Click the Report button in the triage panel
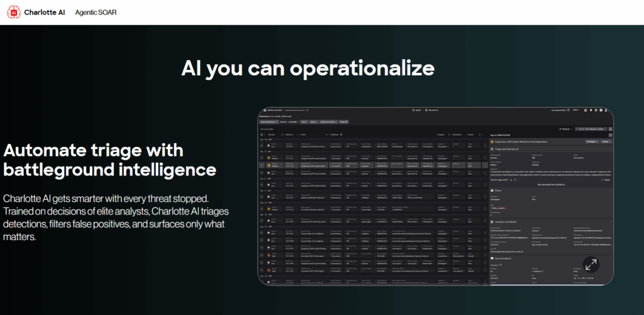 point(606,180)
